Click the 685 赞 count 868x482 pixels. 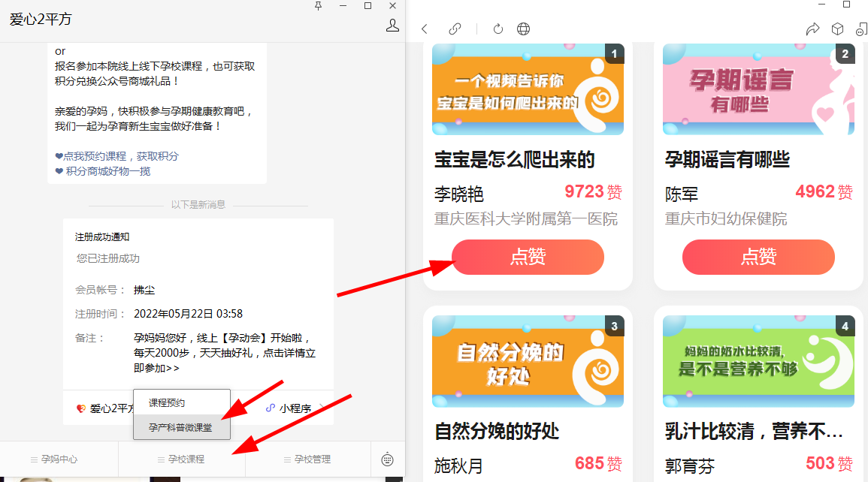pyautogui.click(x=598, y=463)
